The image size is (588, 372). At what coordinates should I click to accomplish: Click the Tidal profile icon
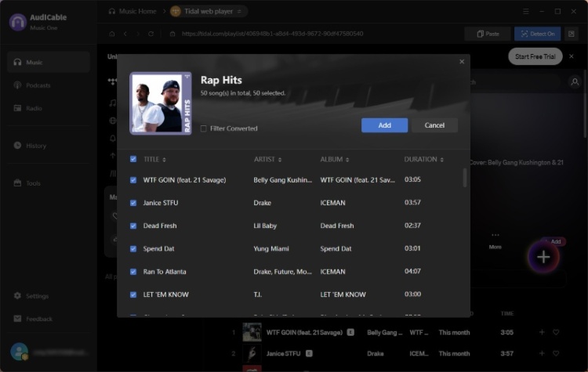click(x=575, y=82)
